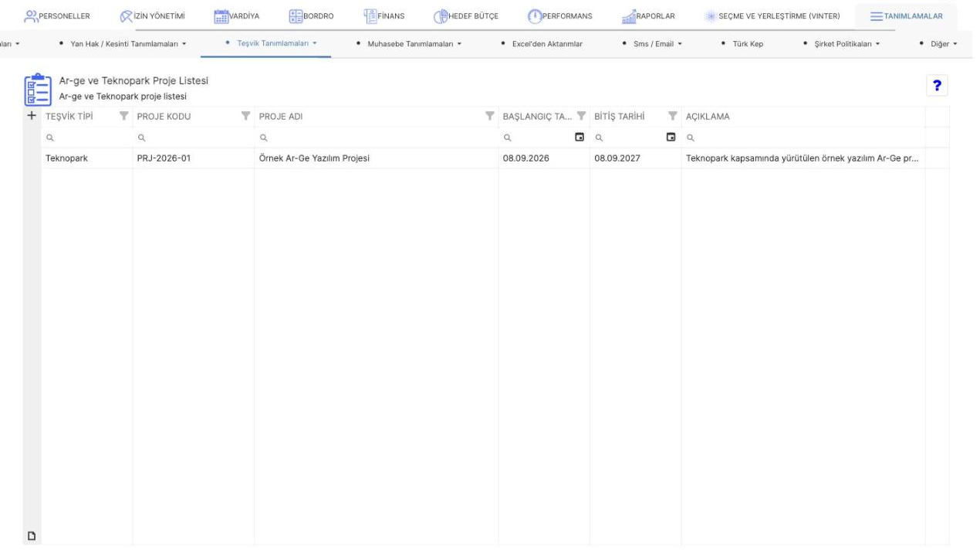Open the Proje Adı column filter
980x553 pixels.
[x=489, y=117]
